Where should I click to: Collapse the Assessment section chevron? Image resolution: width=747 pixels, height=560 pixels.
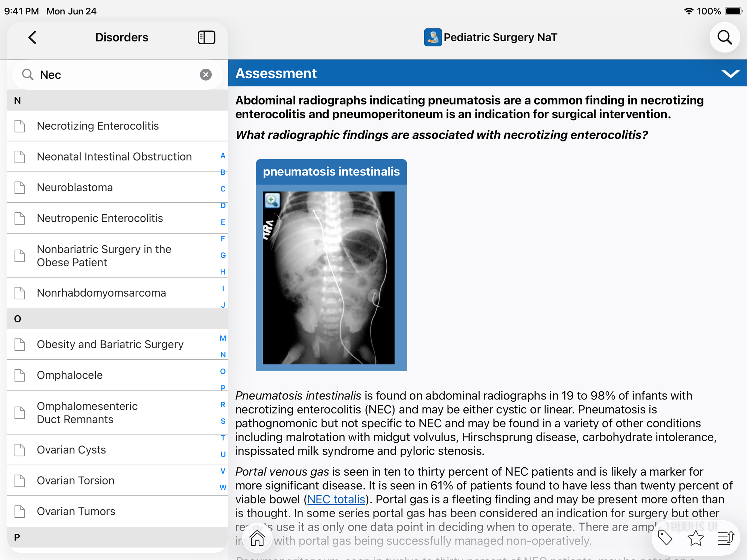click(x=730, y=74)
